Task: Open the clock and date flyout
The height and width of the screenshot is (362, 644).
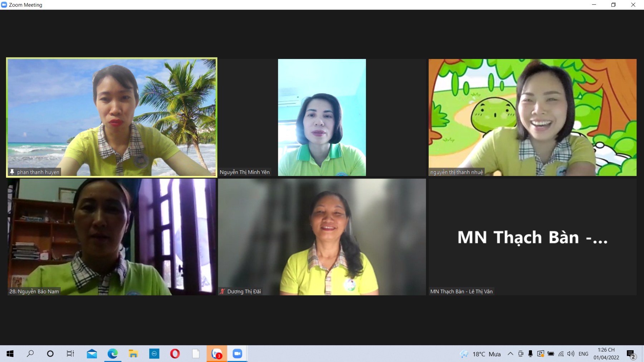Action: pyautogui.click(x=606, y=354)
